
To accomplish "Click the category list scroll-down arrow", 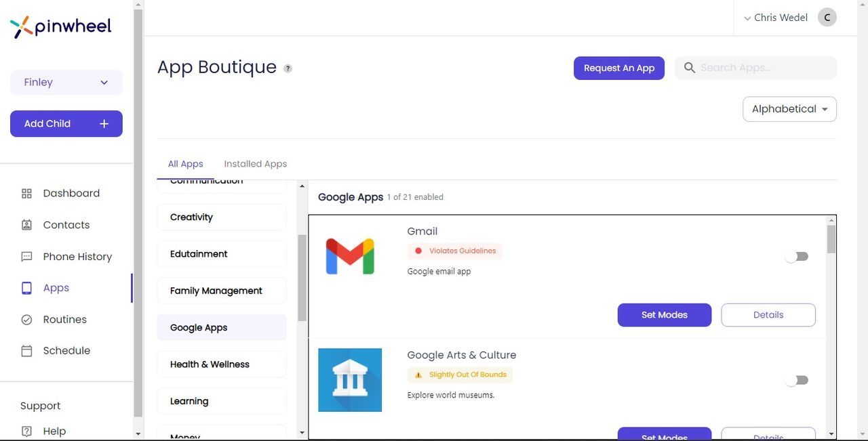I will [x=302, y=432].
